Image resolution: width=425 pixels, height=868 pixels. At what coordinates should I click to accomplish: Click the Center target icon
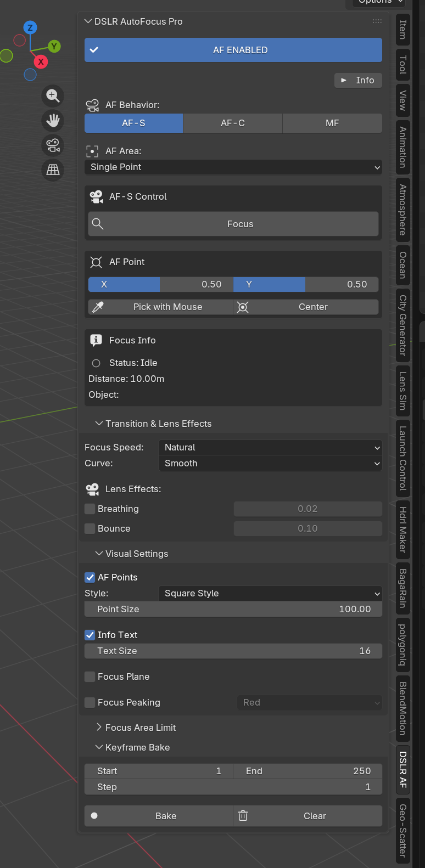click(x=243, y=307)
